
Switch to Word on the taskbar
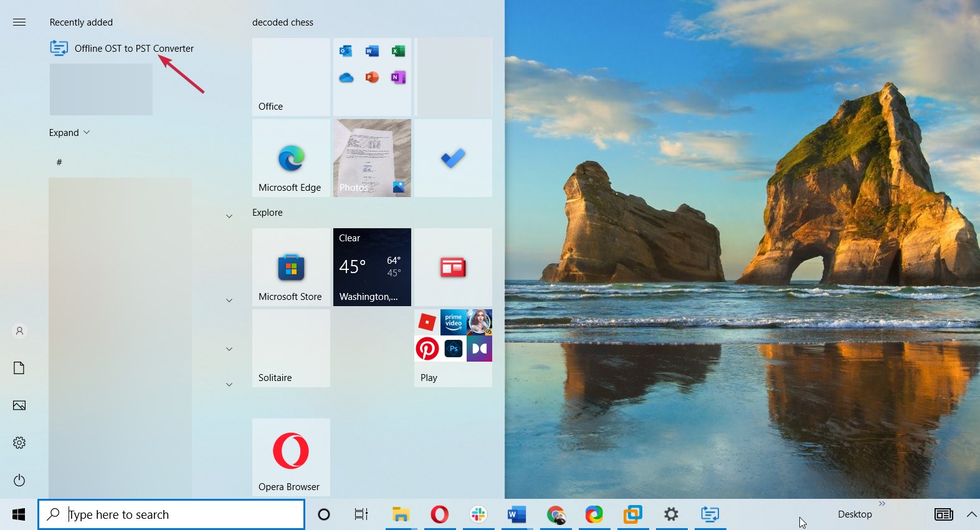pyautogui.click(x=516, y=514)
